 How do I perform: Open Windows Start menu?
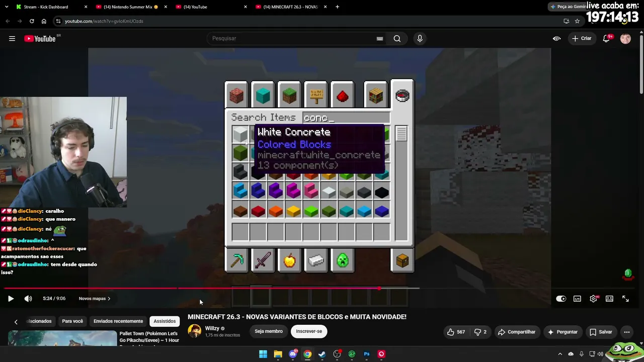coord(263,354)
